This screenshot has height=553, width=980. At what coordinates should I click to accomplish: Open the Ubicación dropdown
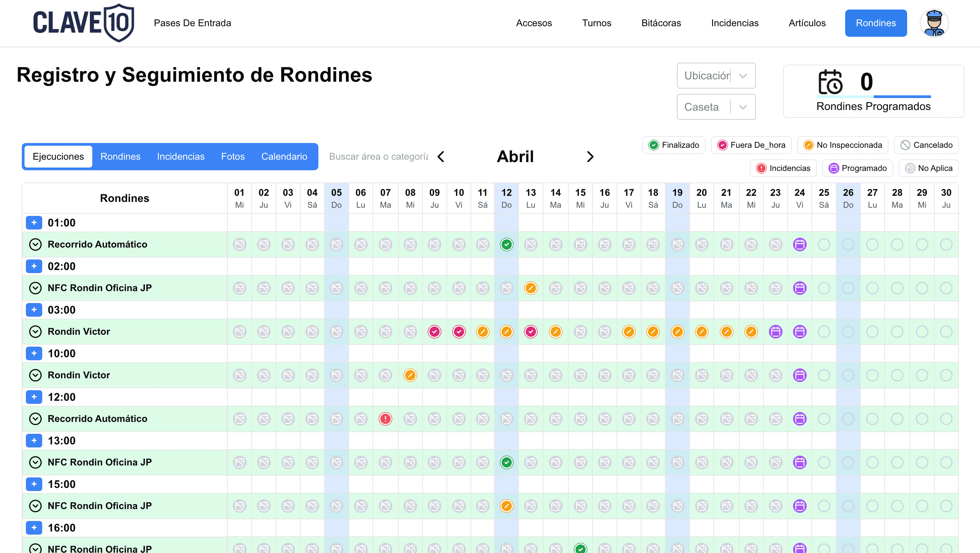pos(716,76)
